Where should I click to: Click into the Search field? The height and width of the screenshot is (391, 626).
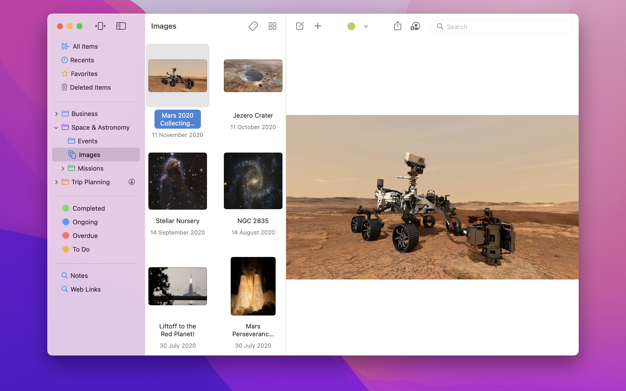(x=502, y=26)
